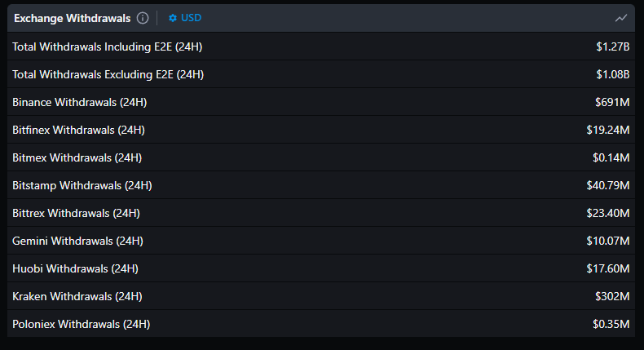Image resolution: width=644 pixels, height=350 pixels.
Task: Select the Bitmex Withdrawals (24H) entry
Action: click(321, 157)
